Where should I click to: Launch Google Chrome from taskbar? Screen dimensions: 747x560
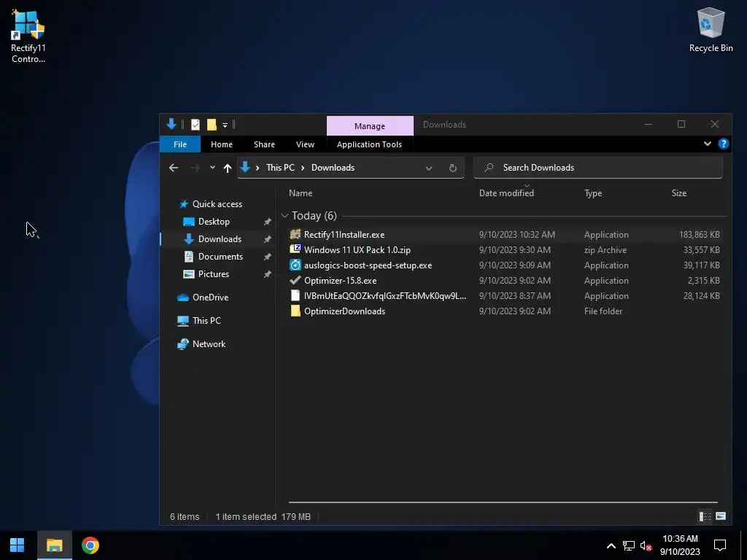pos(90,545)
